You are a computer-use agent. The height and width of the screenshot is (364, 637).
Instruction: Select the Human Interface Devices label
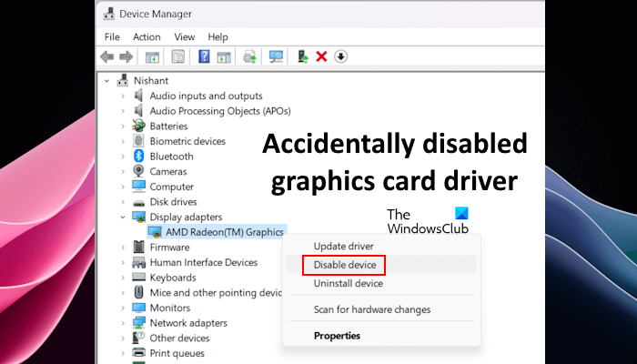click(204, 262)
